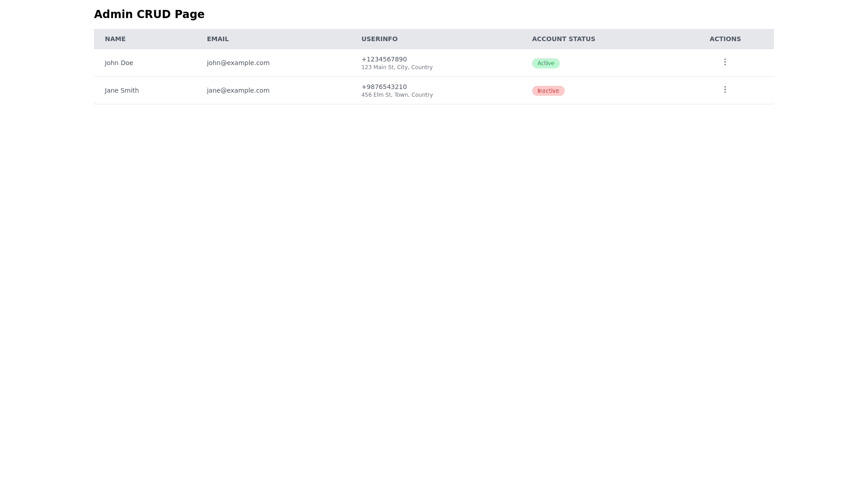The height and width of the screenshot is (488, 868).
Task: Open actions menu for John Doe
Action: [x=725, y=62]
